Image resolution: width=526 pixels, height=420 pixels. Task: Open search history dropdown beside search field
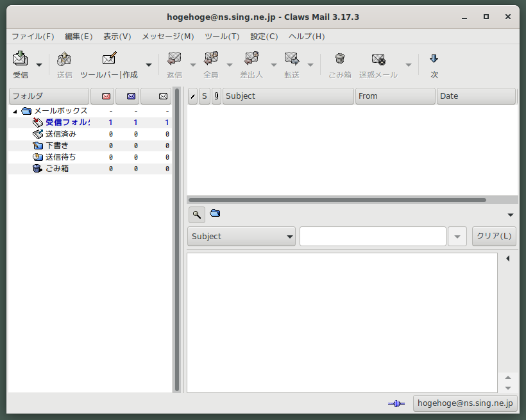tap(457, 237)
